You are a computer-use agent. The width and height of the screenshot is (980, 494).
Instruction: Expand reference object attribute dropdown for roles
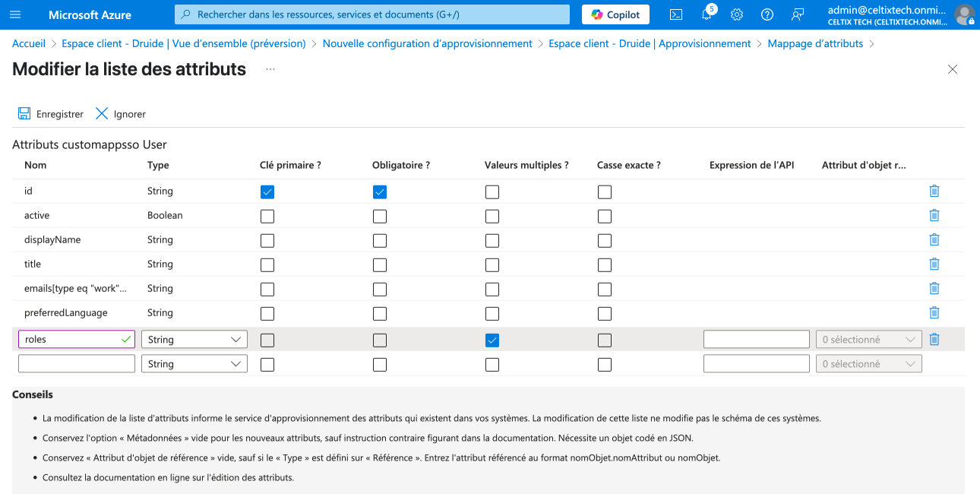868,340
